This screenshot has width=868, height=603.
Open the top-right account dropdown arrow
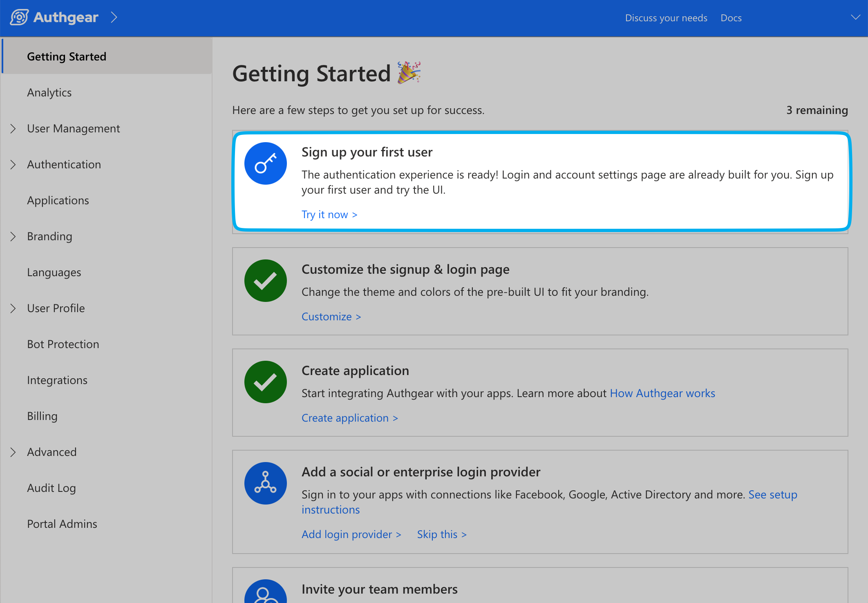[x=855, y=18]
